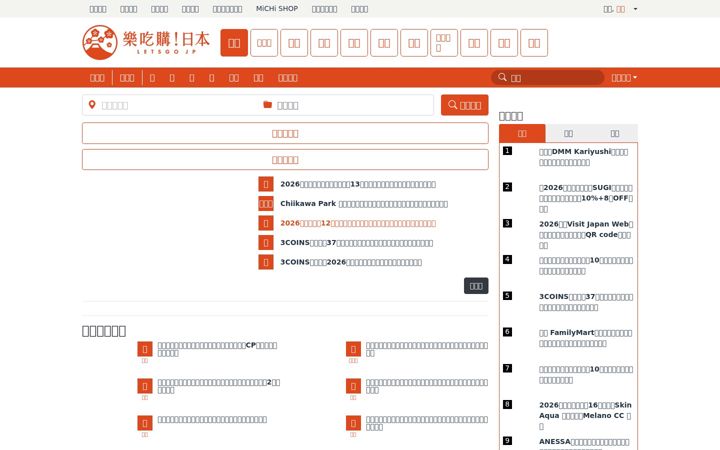Click the category input with folder icon
Image resolution: width=720 pixels, height=450 pixels.
coord(346,105)
